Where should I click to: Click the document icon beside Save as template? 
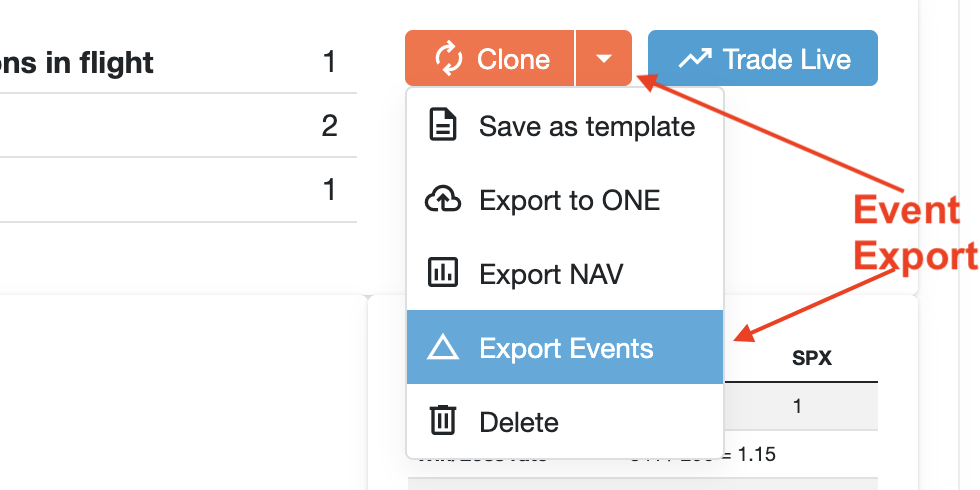pos(442,126)
